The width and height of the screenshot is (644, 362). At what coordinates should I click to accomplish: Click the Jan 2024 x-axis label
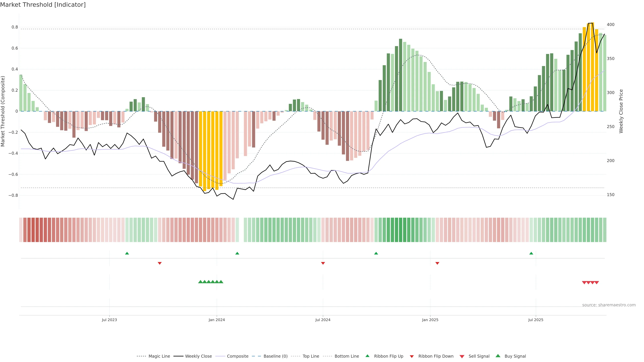tap(217, 320)
